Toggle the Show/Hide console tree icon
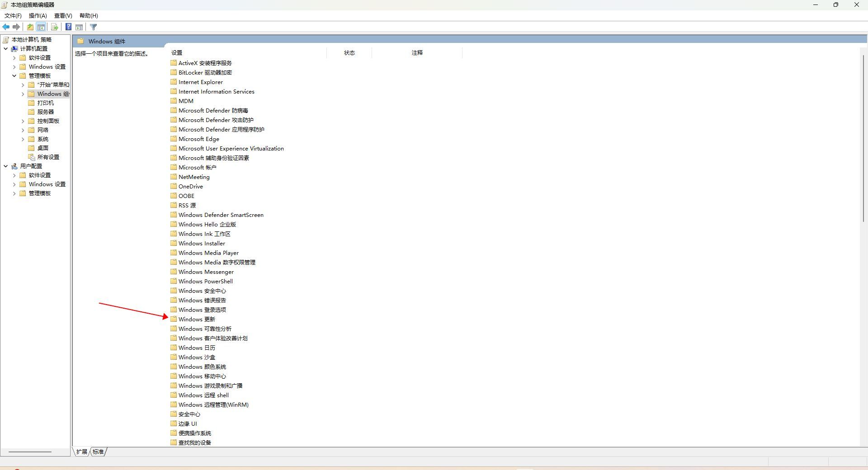 [x=41, y=27]
